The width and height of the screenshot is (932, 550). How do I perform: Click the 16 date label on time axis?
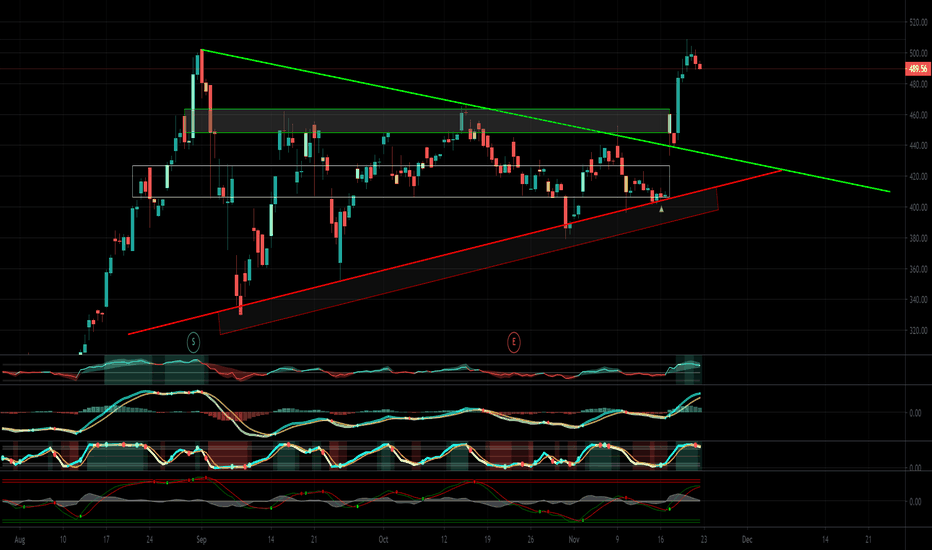660,540
